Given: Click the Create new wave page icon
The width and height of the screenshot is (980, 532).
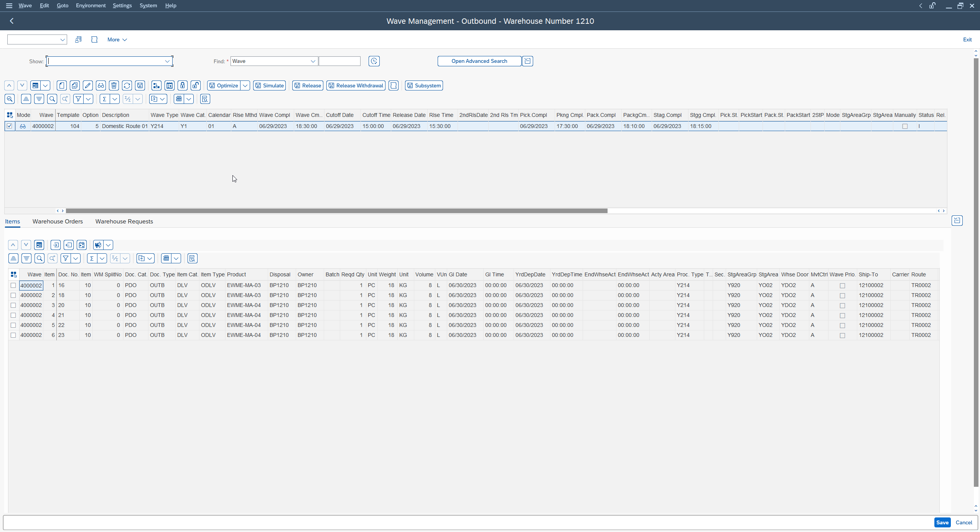Looking at the screenshot, I should (x=62, y=85).
